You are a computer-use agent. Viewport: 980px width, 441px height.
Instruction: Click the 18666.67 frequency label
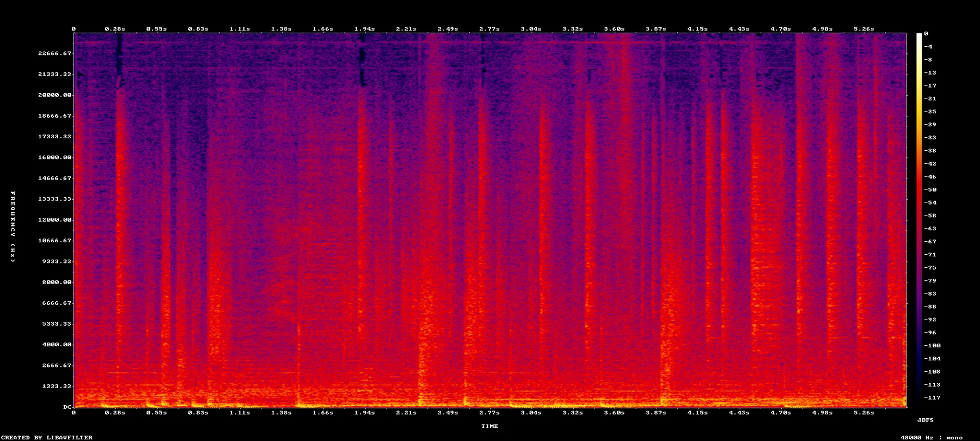point(54,116)
